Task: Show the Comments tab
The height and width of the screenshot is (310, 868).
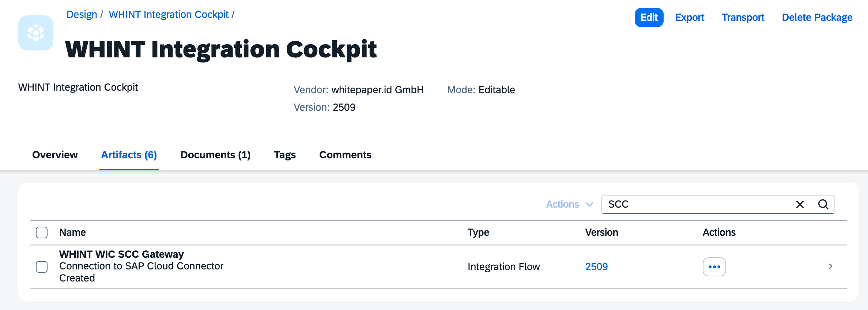Action: click(345, 155)
